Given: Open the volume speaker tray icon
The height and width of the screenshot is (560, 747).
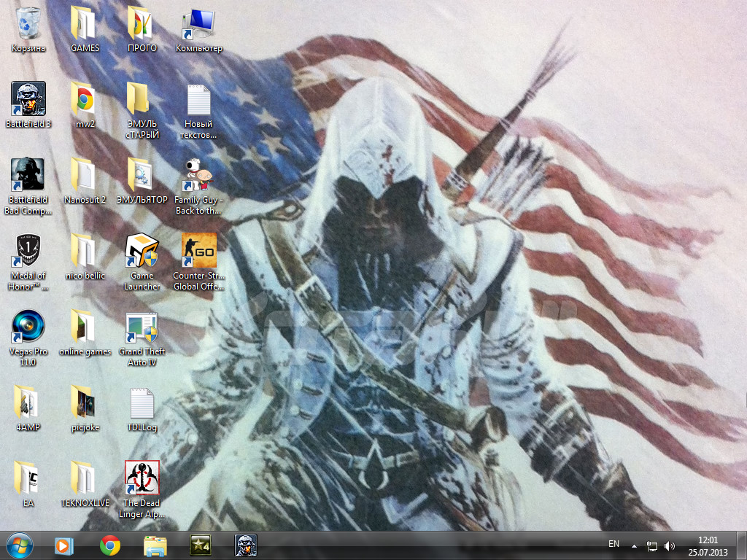Looking at the screenshot, I should (670, 546).
